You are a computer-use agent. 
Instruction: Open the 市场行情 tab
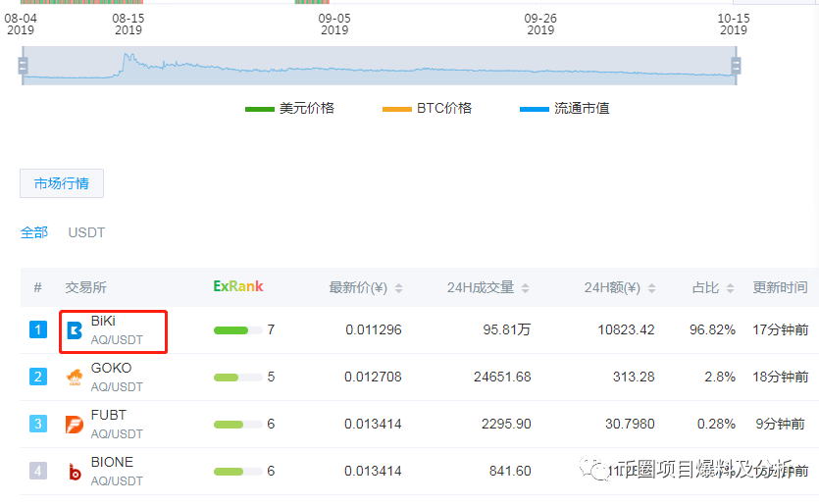pyautogui.click(x=62, y=183)
